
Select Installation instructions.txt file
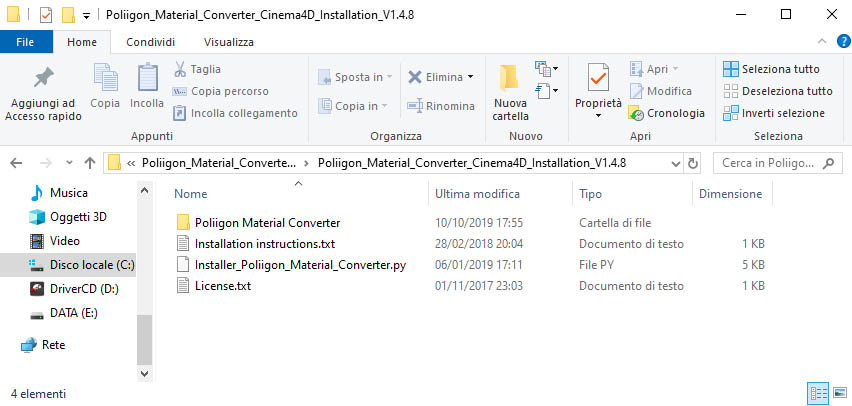pos(265,244)
